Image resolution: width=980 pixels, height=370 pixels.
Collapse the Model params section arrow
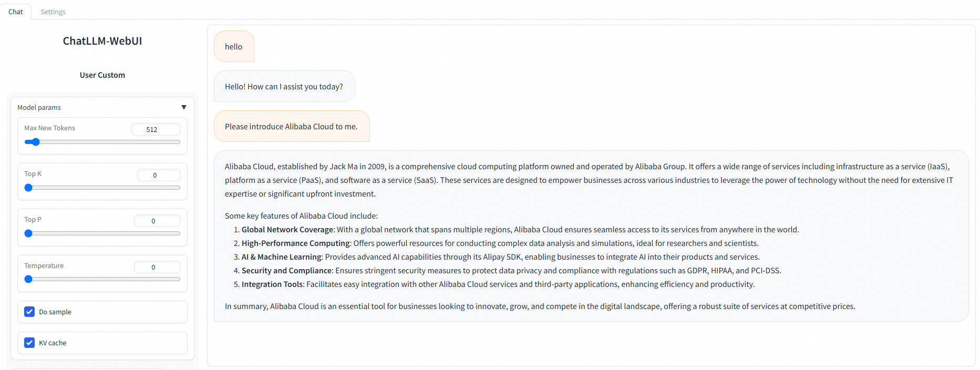tap(184, 107)
